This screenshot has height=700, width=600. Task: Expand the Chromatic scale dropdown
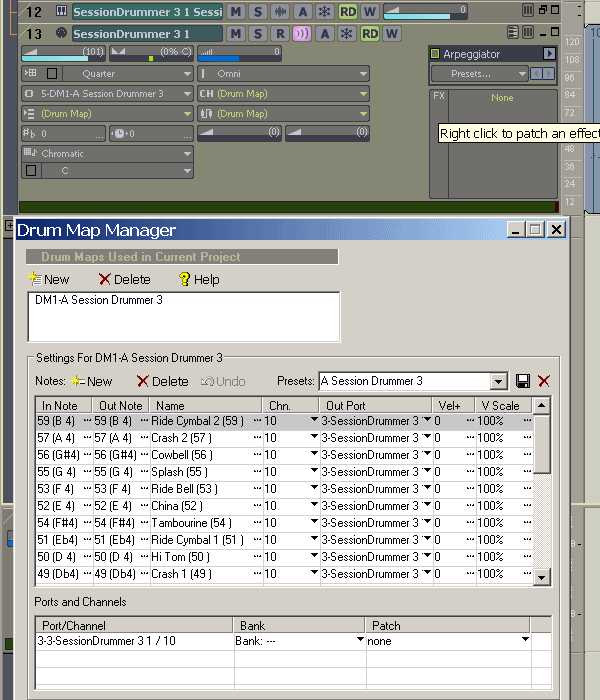point(187,154)
